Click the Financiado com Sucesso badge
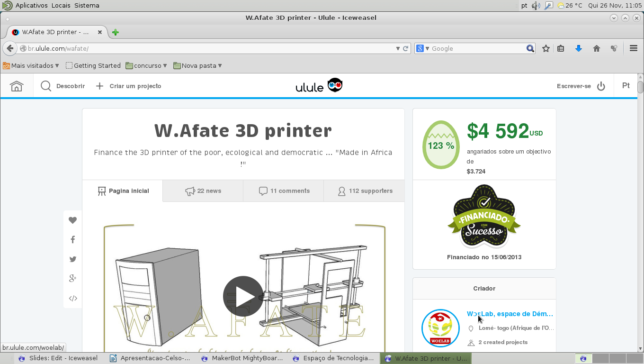 (484, 216)
